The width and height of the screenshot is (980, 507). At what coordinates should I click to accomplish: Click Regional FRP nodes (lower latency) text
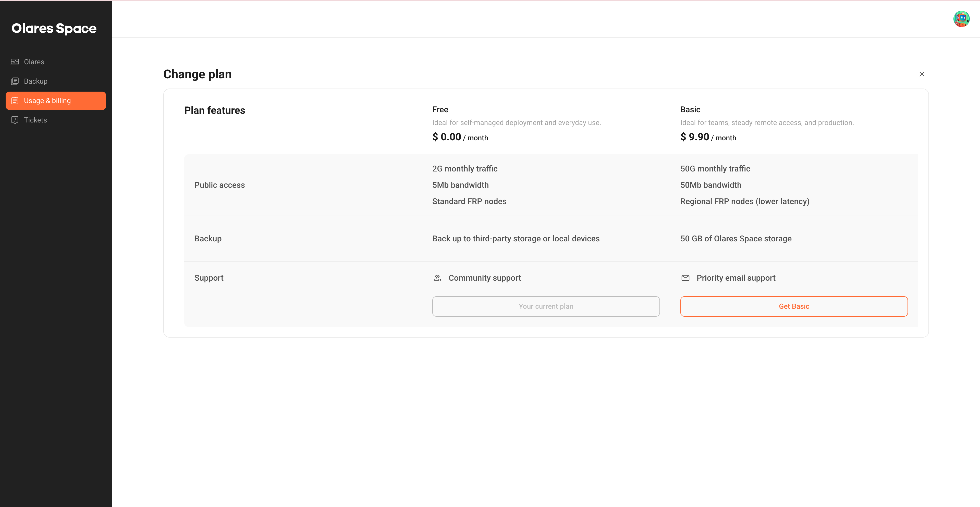pos(745,202)
